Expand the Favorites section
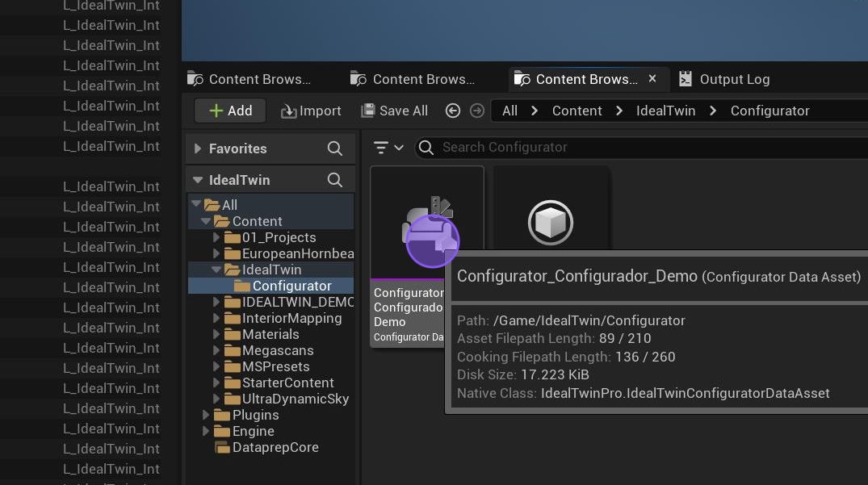 (x=198, y=148)
